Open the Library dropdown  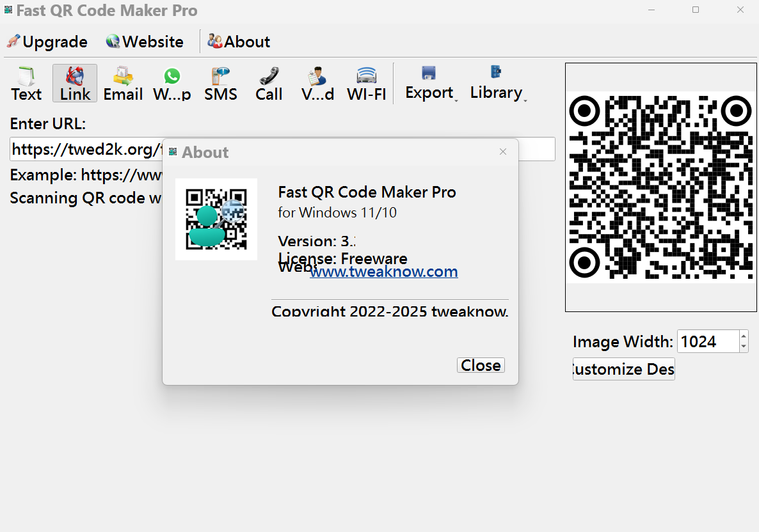497,83
